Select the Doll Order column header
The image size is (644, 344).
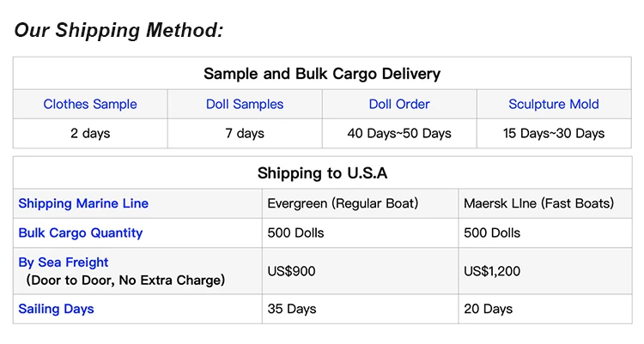pos(399,105)
